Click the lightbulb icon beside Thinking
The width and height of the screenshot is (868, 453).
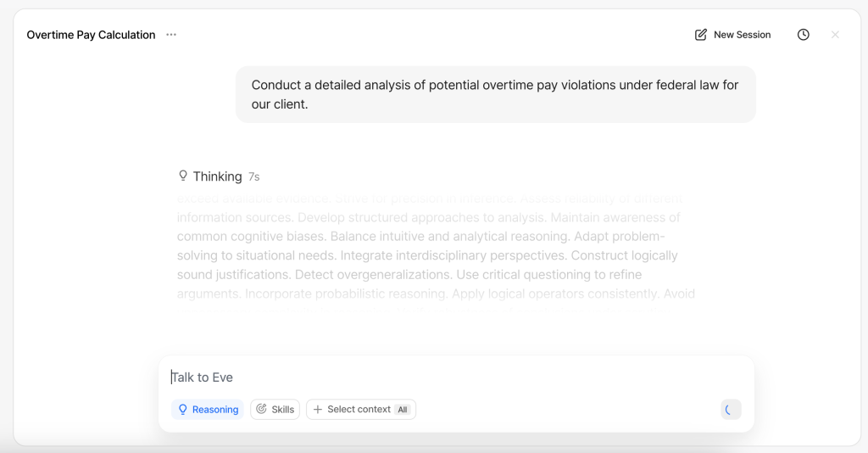[x=183, y=176]
